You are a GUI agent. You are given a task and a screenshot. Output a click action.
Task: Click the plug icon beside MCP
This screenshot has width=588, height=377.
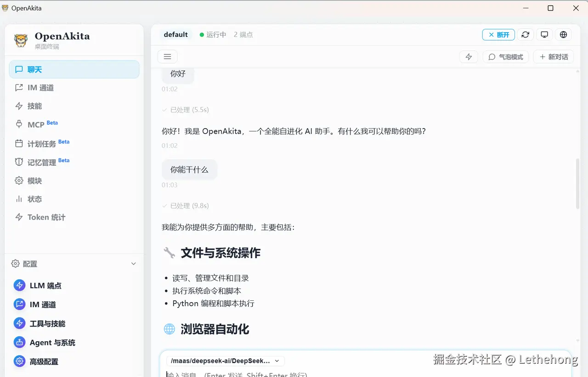click(19, 124)
